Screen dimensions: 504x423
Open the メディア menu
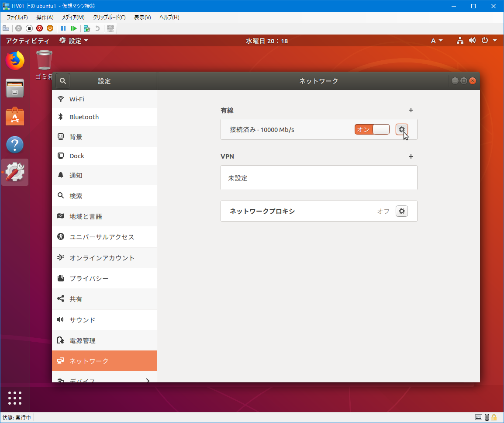click(x=72, y=17)
